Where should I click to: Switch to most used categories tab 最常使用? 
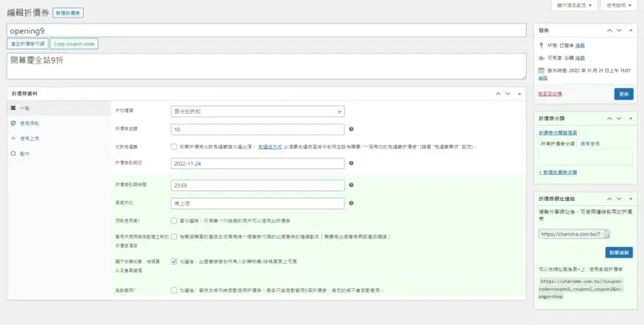pyautogui.click(x=589, y=144)
